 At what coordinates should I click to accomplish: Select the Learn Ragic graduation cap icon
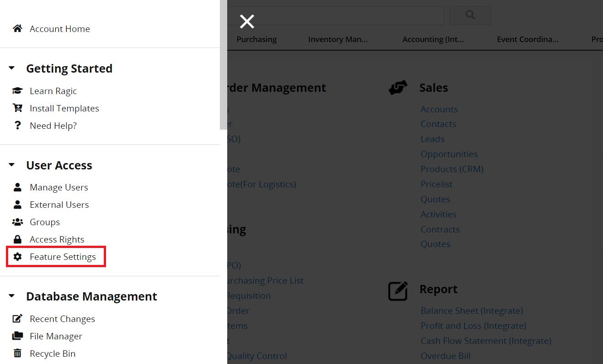(x=17, y=90)
